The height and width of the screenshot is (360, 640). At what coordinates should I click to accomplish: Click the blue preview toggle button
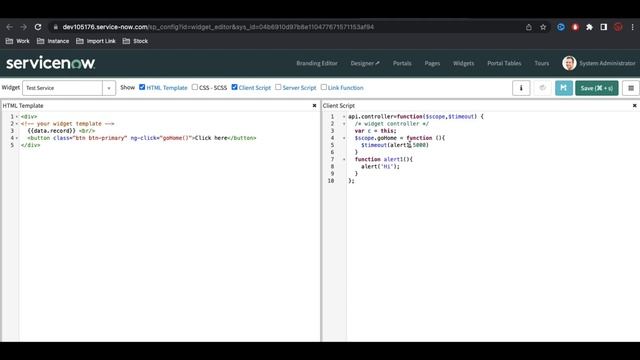coord(564,88)
